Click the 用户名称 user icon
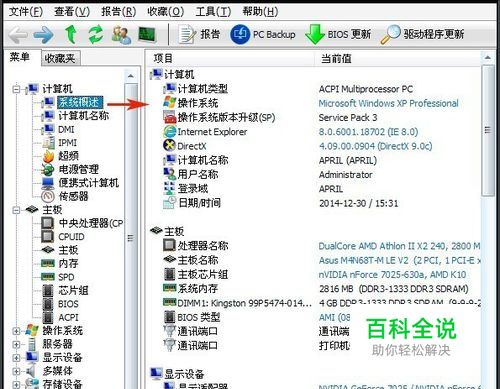 (x=169, y=174)
